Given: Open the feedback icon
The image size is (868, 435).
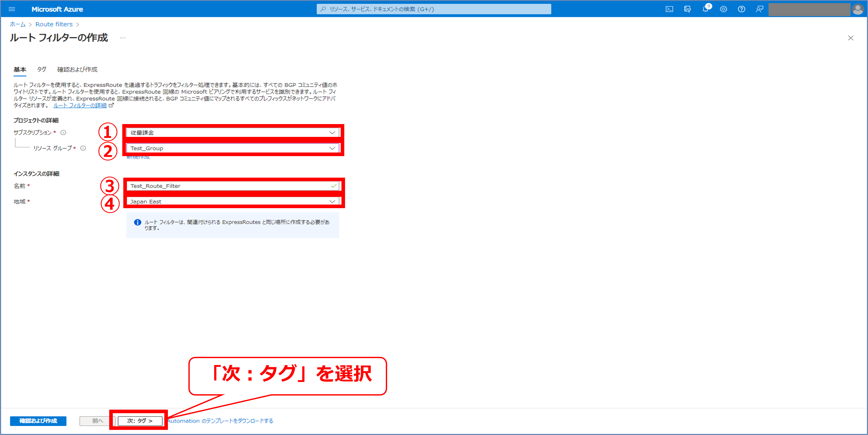Looking at the screenshot, I should click(760, 9).
